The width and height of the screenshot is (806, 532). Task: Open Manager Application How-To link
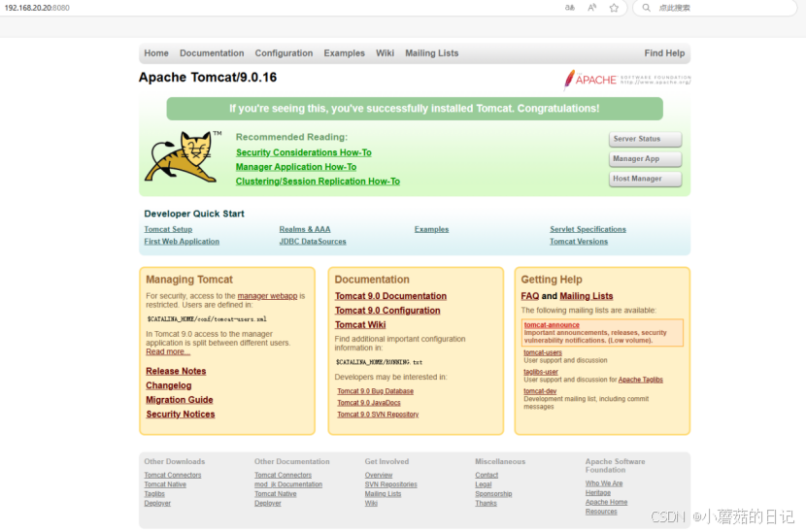pyautogui.click(x=296, y=167)
